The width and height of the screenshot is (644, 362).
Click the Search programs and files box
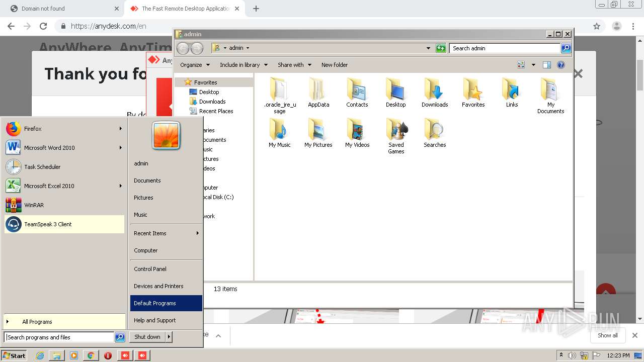[x=59, y=337]
